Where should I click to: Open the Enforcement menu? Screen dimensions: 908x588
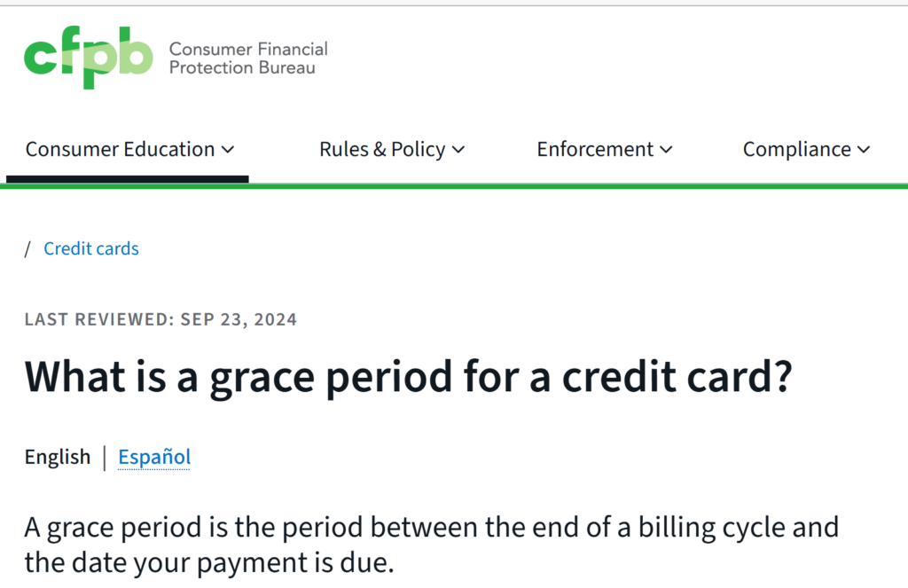(595, 150)
